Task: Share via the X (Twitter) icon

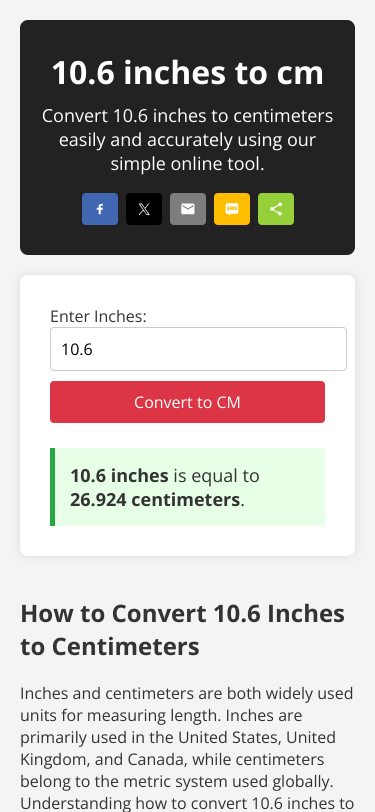Action: pyautogui.click(x=144, y=209)
